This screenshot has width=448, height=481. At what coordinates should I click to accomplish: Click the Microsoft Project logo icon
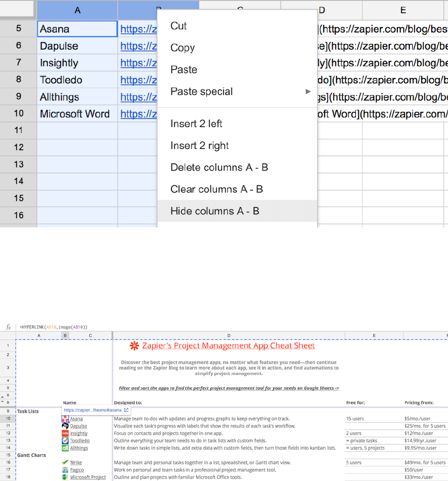click(65, 477)
